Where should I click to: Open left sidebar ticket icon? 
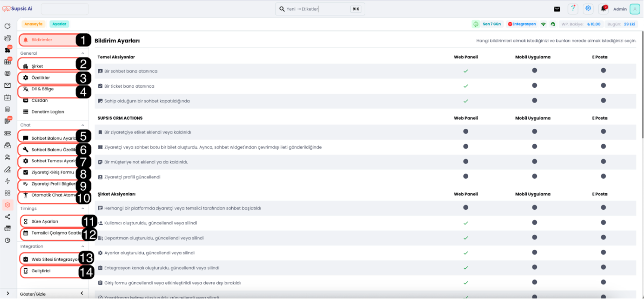coord(8,133)
